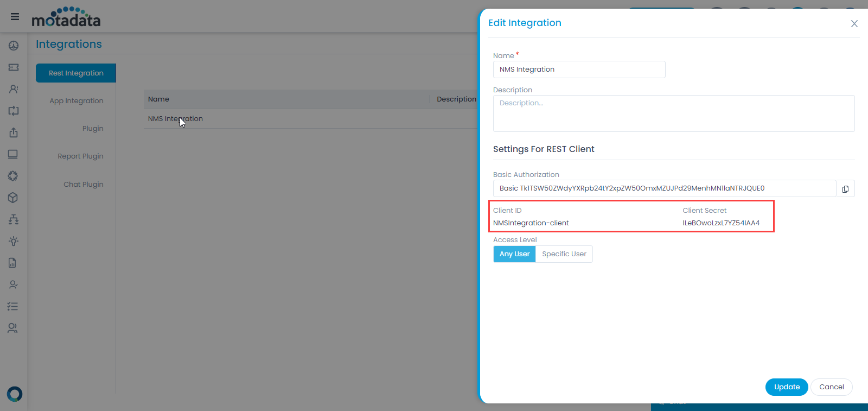The height and width of the screenshot is (411, 868).
Task: Open the ticket sidebar icon
Action: [14, 67]
